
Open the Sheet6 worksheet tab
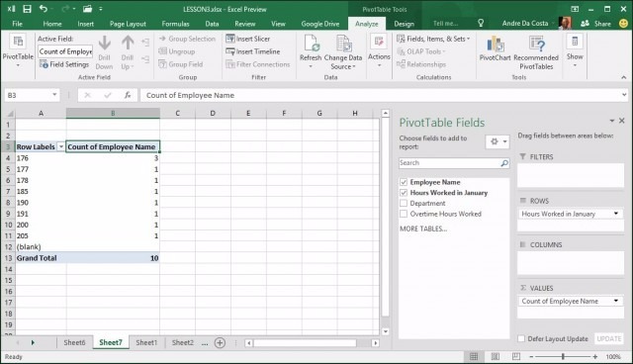click(x=74, y=342)
